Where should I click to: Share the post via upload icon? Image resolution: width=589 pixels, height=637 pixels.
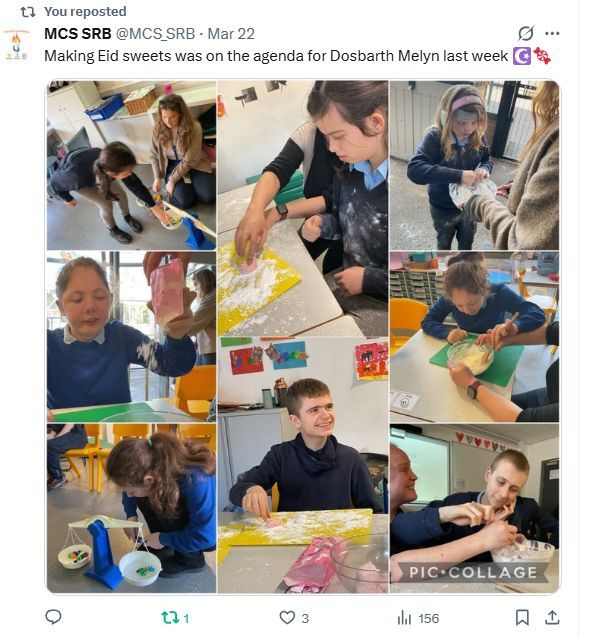pyautogui.click(x=552, y=618)
